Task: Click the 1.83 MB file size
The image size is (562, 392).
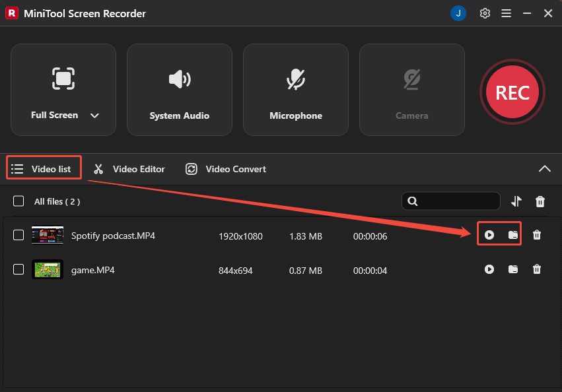Action: (306, 236)
